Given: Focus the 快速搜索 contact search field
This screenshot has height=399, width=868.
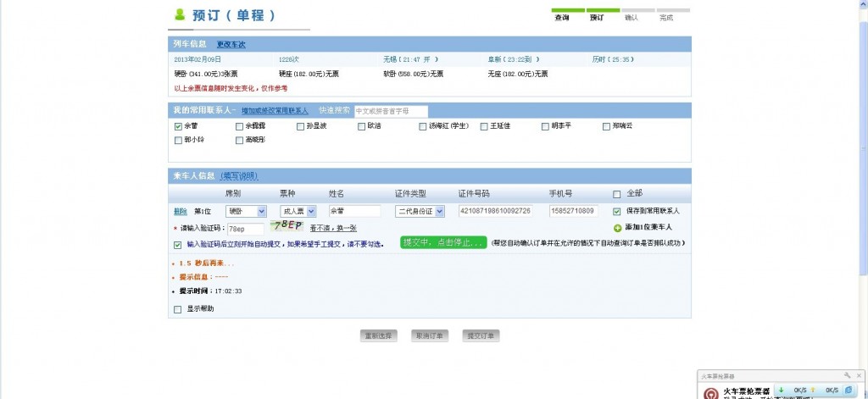Looking at the screenshot, I should (391, 111).
